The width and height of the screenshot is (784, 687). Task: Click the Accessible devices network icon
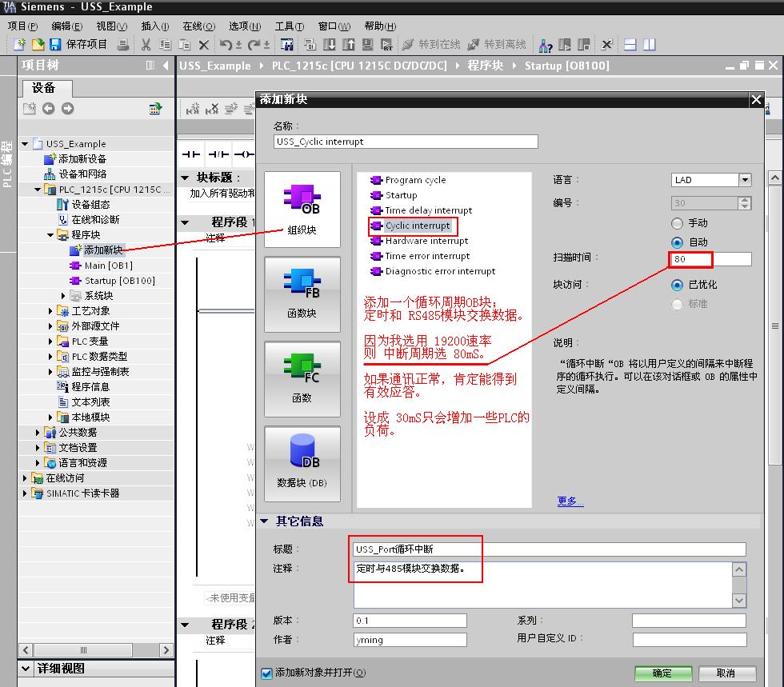click(x=546, y=45)
